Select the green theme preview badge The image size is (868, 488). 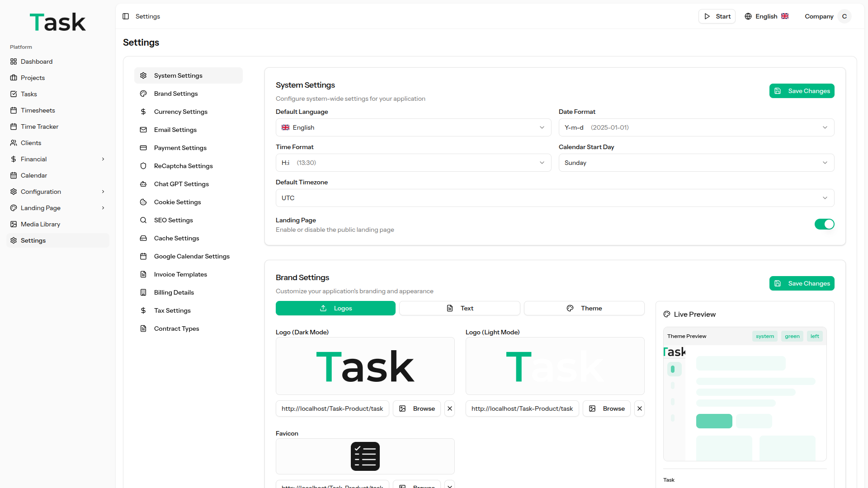click(x=792, y=336)
